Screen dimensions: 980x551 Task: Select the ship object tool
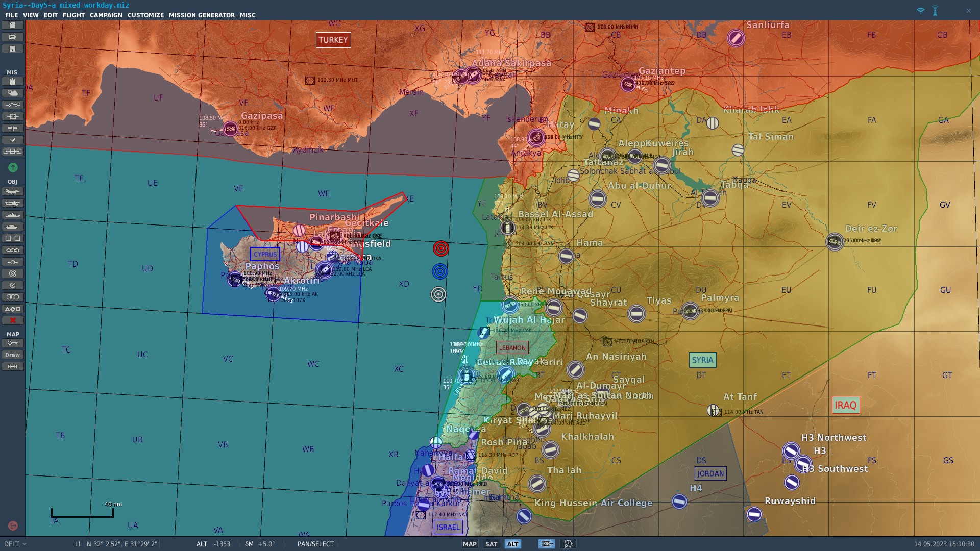click(13, 215)
